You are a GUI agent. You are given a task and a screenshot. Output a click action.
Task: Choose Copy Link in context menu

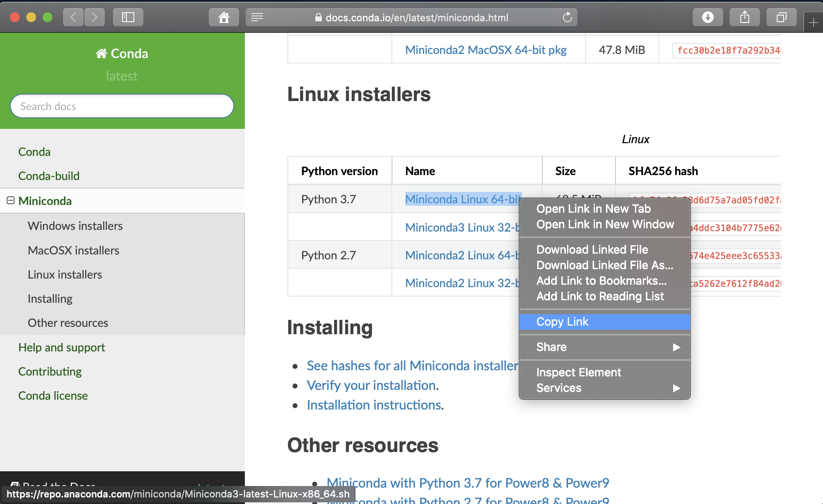tap(605, 322)
